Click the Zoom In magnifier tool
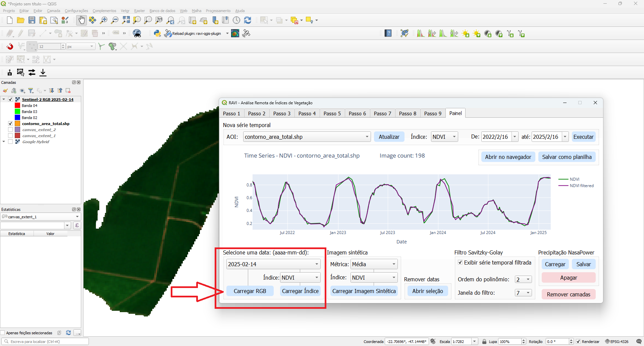Screen dimensions: 644x346 [104, 20]
